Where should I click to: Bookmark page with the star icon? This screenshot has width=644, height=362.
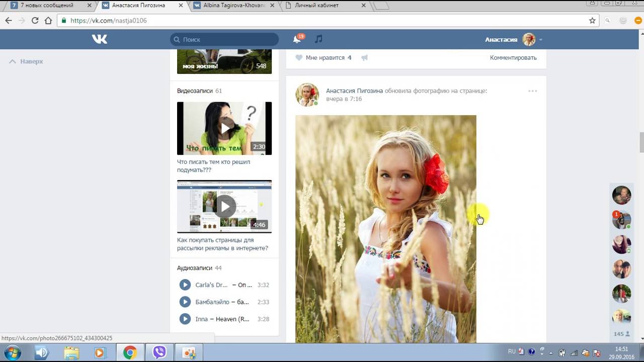point(592,21)
